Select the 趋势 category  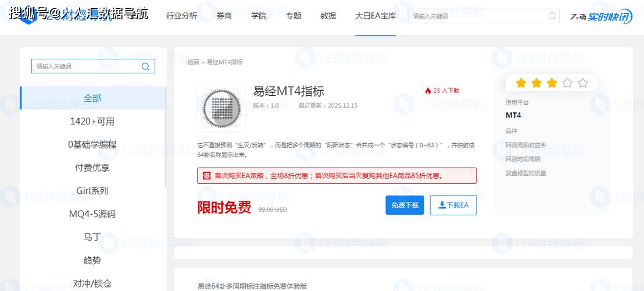(x=92, y=260)
